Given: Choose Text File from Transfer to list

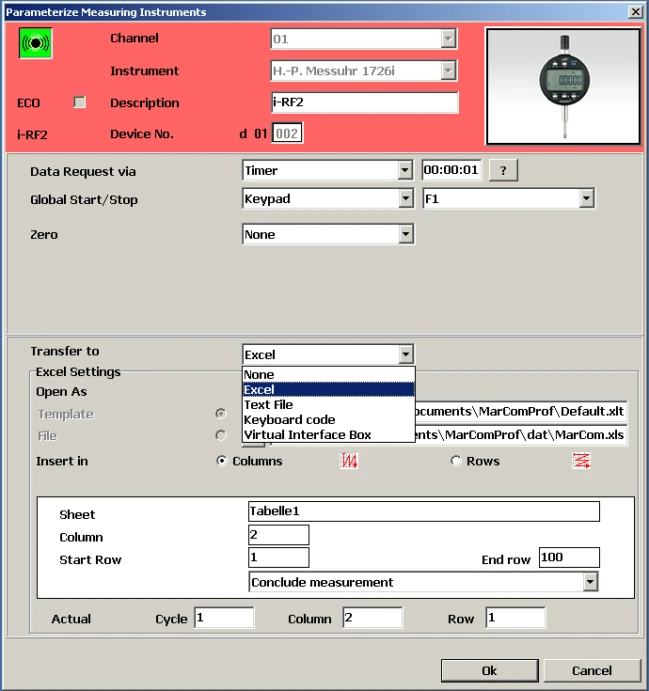Looking at the screenshot, I should (x=268, y=405).
